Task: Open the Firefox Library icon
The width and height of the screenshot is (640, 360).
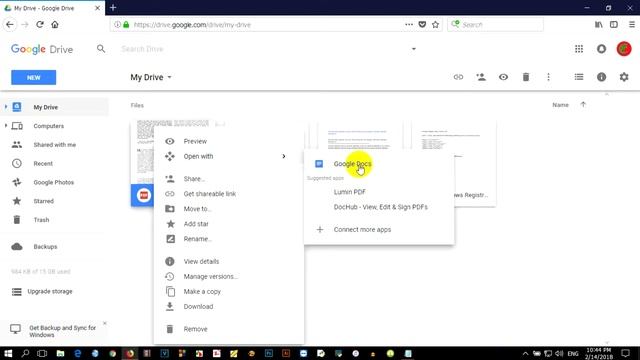Action: pos(598,24)
